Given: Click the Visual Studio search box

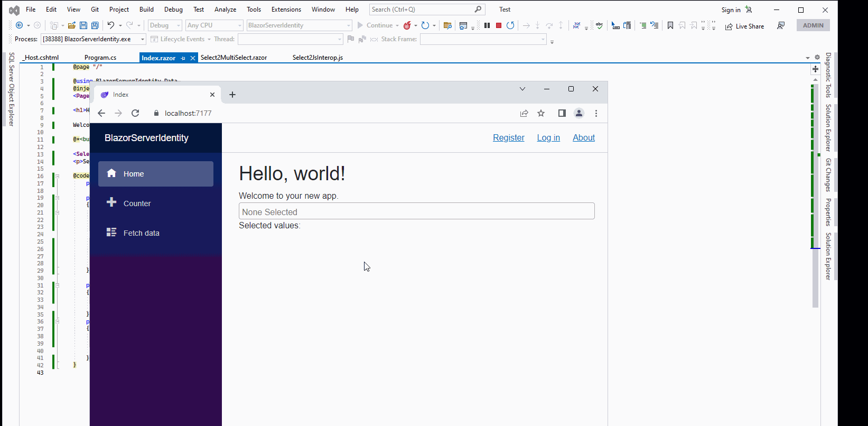Looking at the screenshot, I should pos(427,10).
